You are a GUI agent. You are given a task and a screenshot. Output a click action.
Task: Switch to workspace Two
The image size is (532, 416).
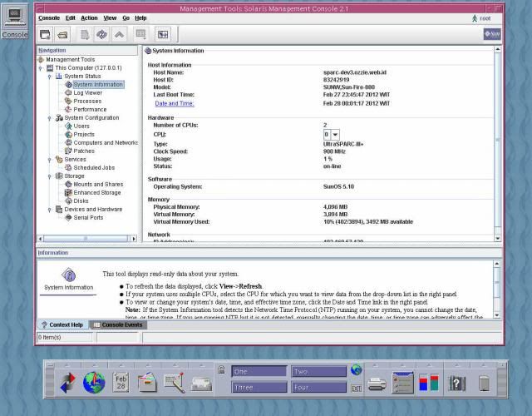(x=318, y=371)
